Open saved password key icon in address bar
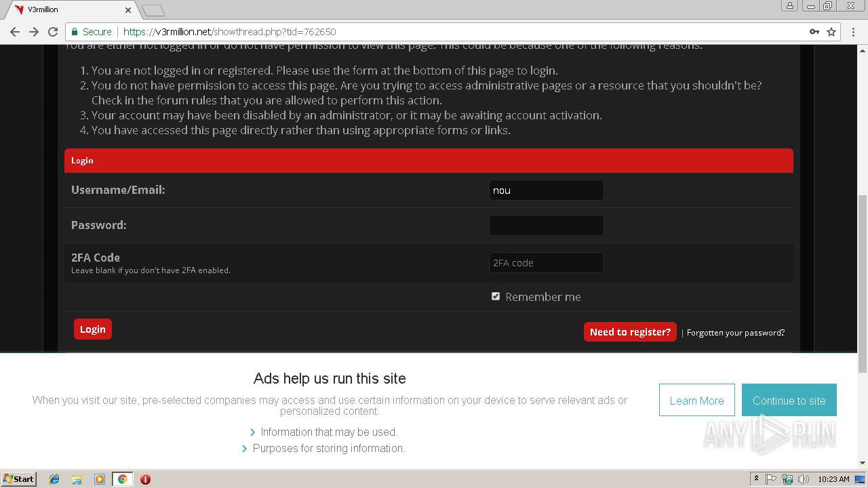This screenshot has width=868, height=488. click(814, 32)
